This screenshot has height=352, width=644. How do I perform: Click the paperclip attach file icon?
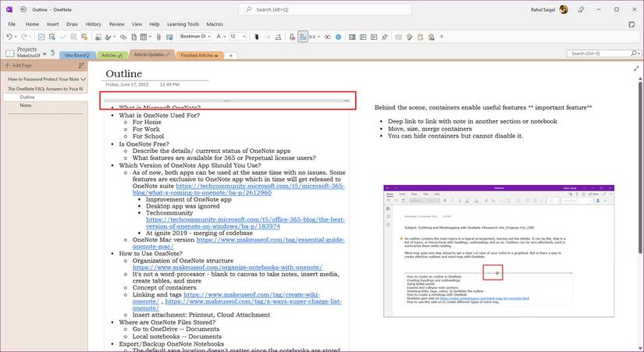(x=158, y=37)
